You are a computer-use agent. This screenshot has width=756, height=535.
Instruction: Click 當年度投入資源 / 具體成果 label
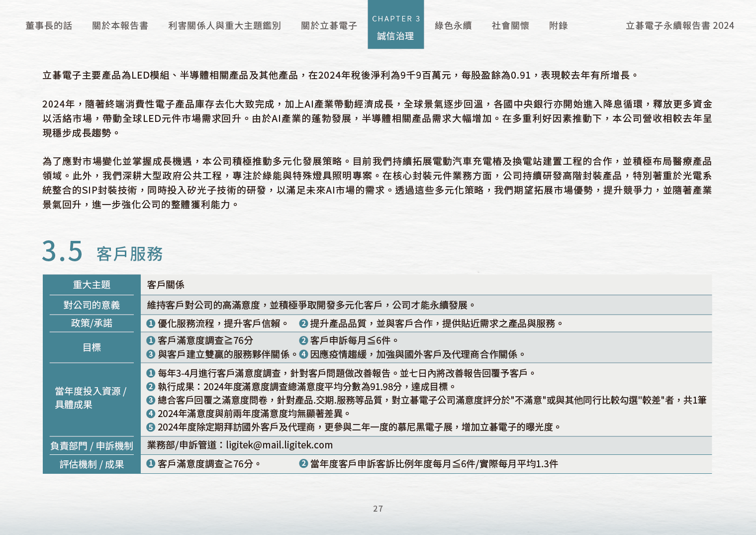(x=91, y=398)
